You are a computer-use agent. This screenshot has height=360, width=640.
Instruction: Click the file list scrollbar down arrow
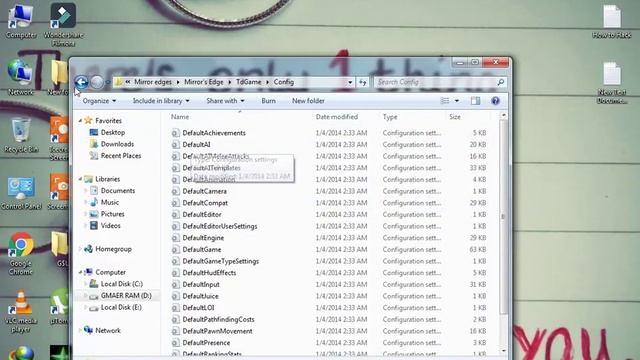pyautogui.click(x=503, y=351)
